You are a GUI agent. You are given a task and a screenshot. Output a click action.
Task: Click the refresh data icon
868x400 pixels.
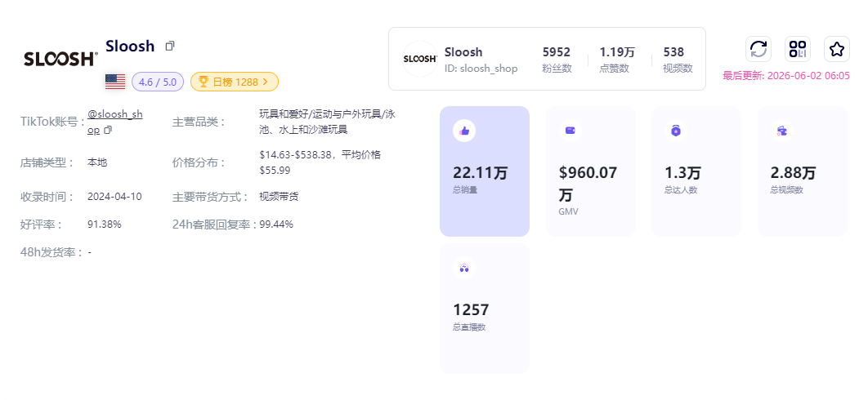[758, 49]
